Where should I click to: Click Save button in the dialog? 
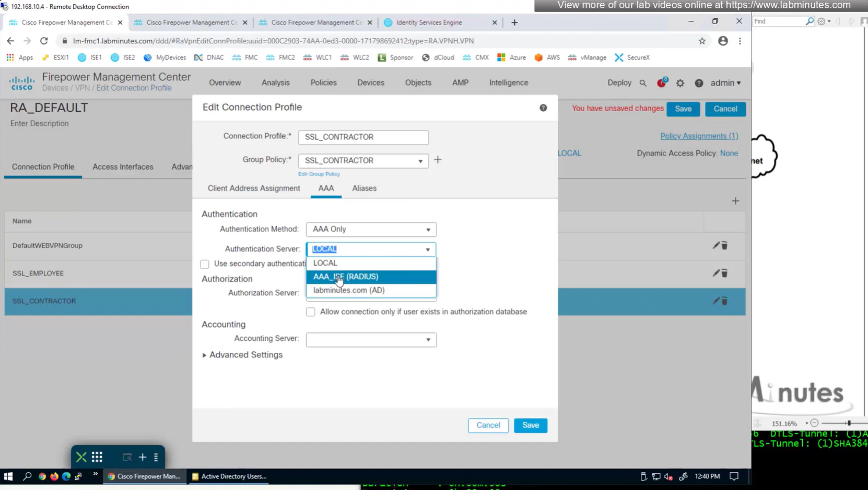pyautogui.click(x=530, y=425)
